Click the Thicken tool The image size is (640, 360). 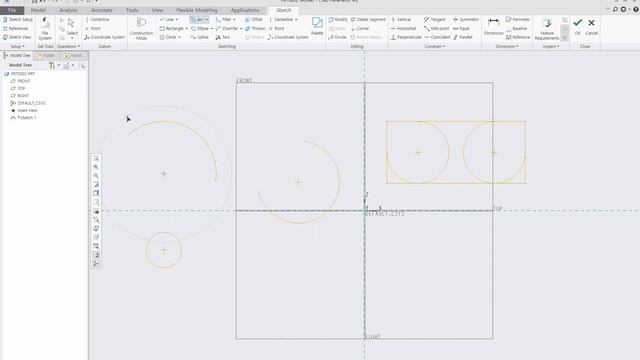pyautogui.click(x=255, y=28)
